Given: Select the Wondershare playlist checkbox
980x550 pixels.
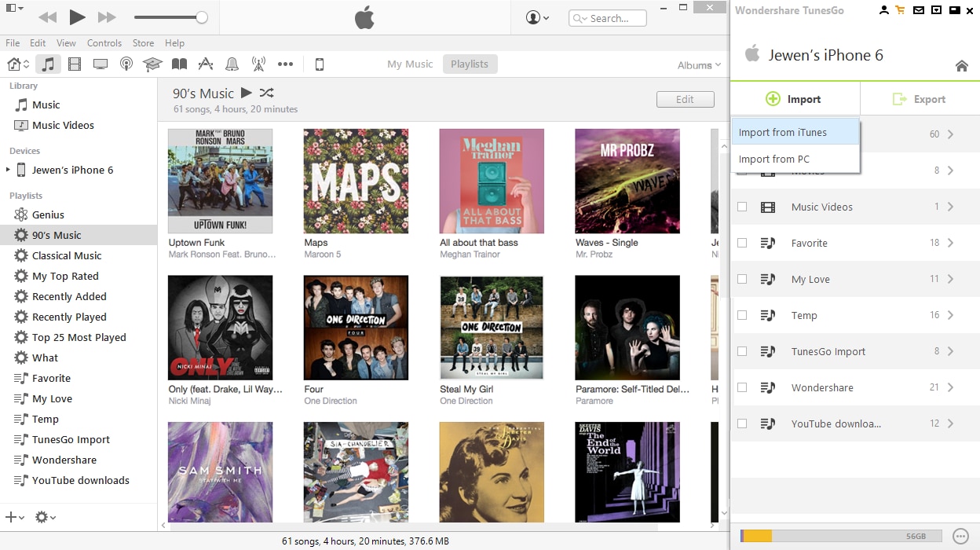Looking at the screenshot, I should (x=742, y=388).
